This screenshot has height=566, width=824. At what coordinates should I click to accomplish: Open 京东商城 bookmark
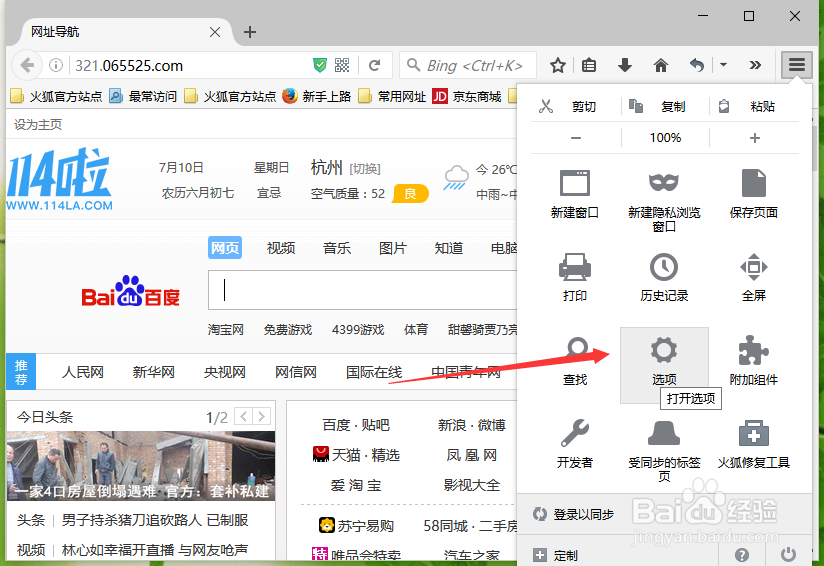(x=467, y=96)
